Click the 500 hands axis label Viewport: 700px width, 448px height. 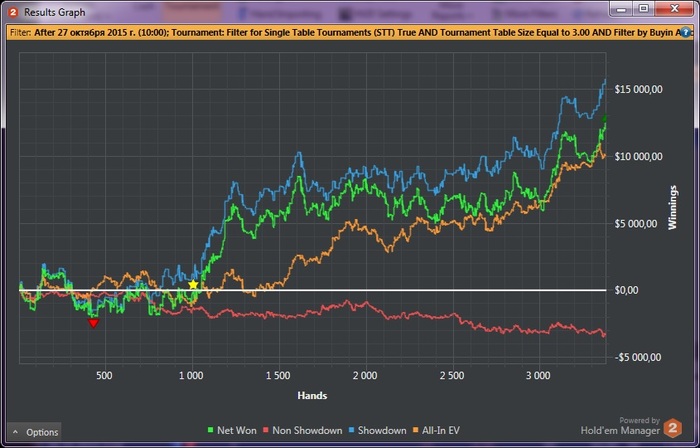[104, 376]
